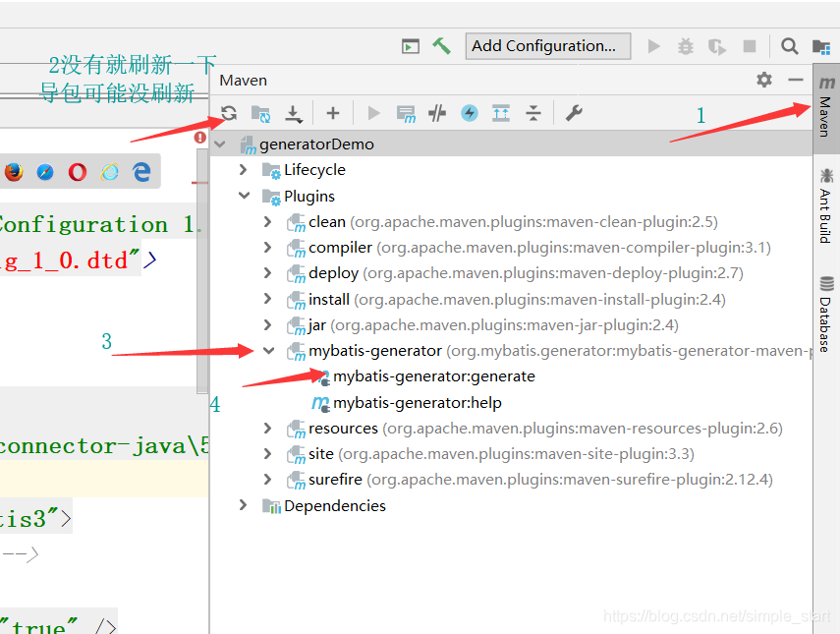Select the install plugin row
Viewport: 840px width, 634px height.
click(x=512, y=299)
